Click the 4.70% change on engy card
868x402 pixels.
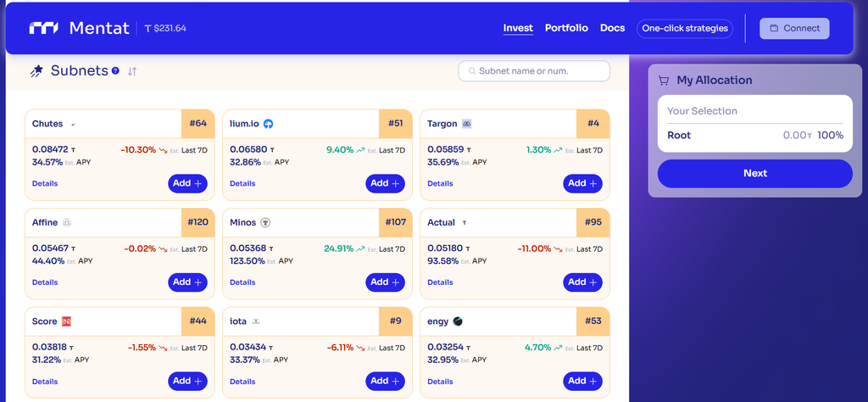[537, 348]
